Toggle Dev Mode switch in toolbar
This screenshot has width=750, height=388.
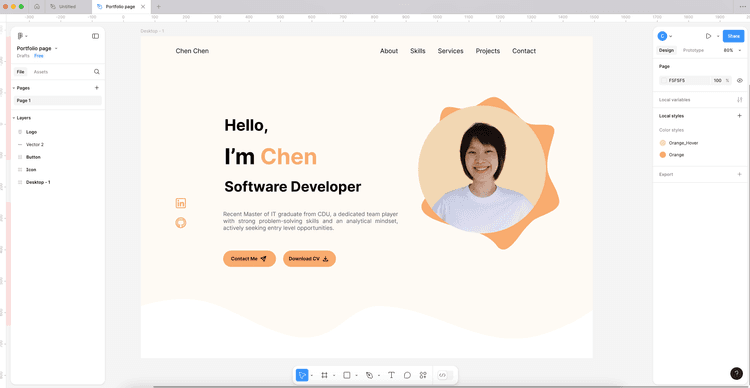(445, 376)
